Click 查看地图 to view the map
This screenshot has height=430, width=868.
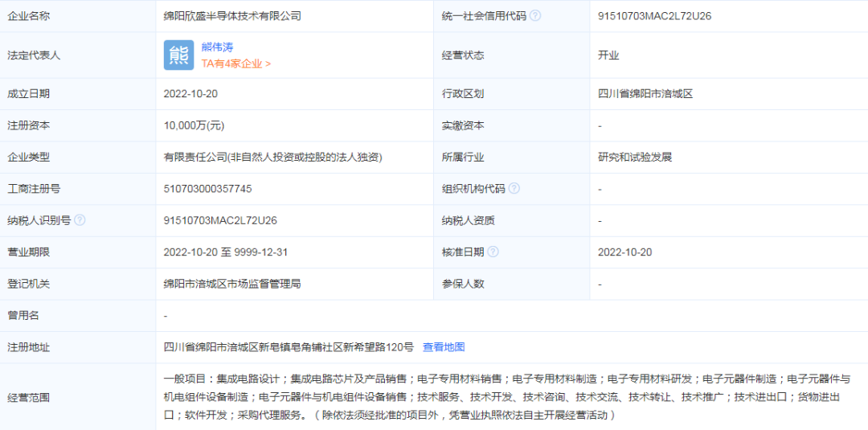pyautogui.click(x=444, y=347)
